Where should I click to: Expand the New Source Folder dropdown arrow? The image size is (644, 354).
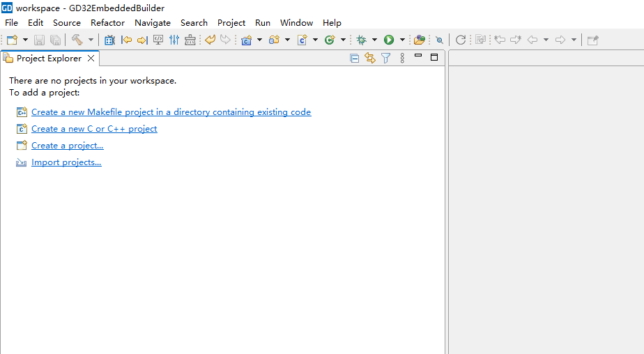click(x=287, y=40)
